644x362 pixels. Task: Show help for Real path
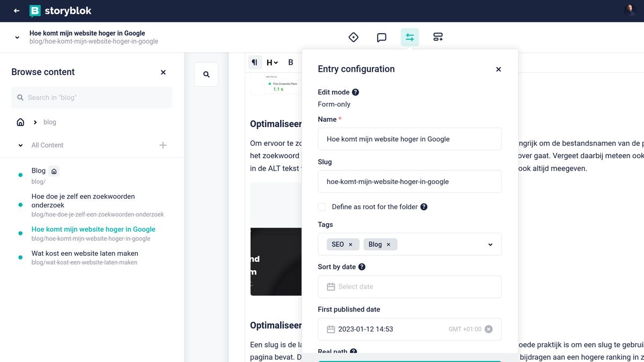click(x=353, y=352)
